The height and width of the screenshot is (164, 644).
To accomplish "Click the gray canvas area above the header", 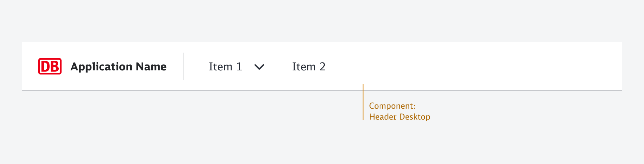I will pos(322,20).
